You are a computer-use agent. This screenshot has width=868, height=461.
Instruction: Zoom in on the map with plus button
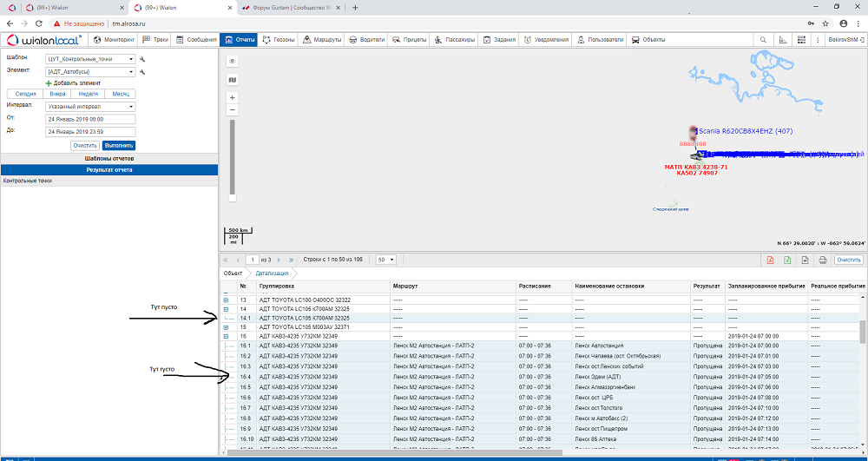tap(232, 98)
